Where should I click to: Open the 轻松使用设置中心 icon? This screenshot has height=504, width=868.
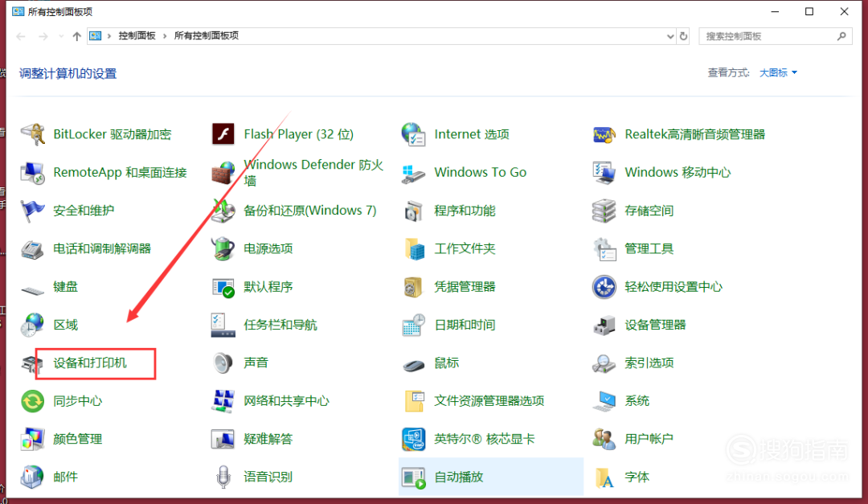(x=604, y=287)
